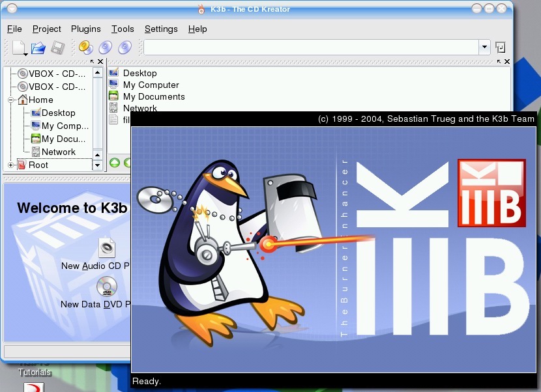Screen dimensions: 541x392
Task: Click the New Data DVD Project icon
Action: pos(107,286)
